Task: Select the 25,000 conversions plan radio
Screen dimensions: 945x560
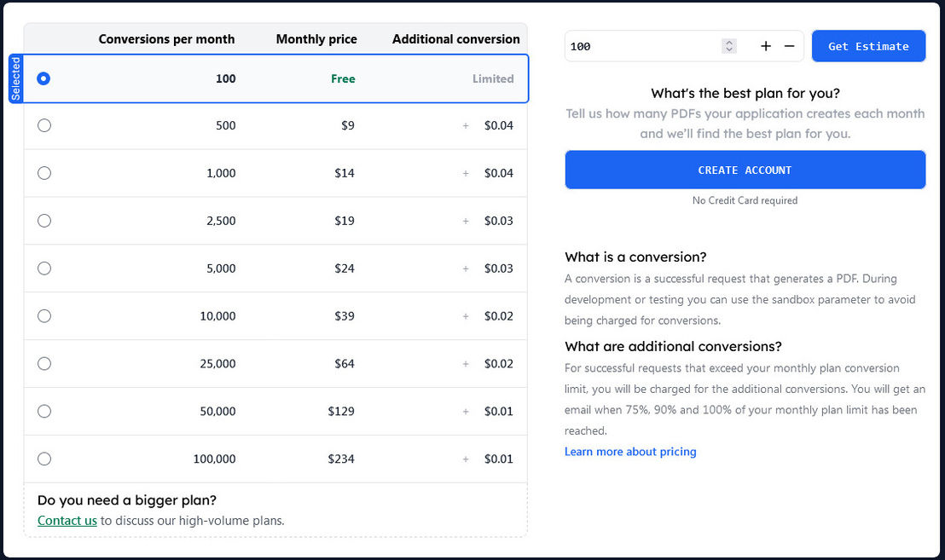Action: 44,363
